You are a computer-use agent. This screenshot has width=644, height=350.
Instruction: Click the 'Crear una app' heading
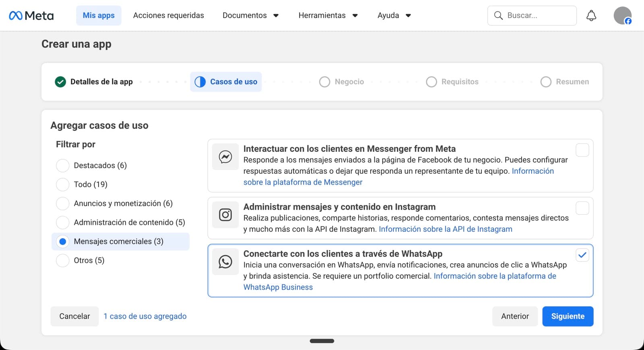(76, 44)
